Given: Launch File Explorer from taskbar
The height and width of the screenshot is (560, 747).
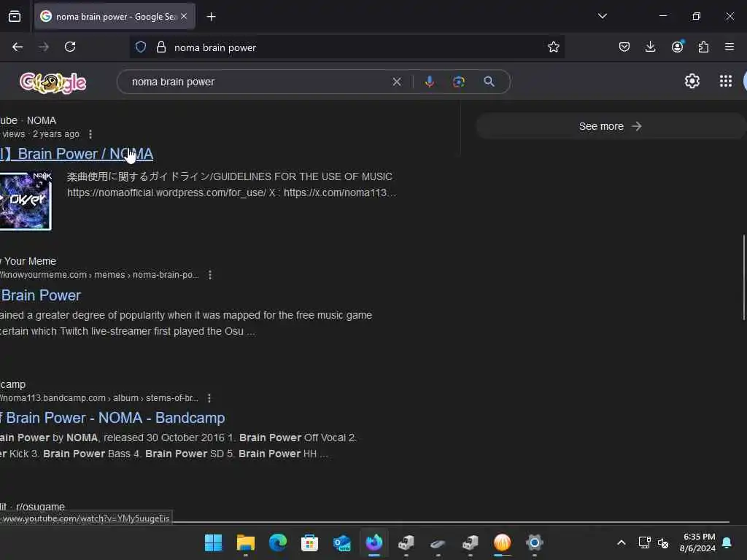Looking at the screenshot, I should tap(245, 542).
